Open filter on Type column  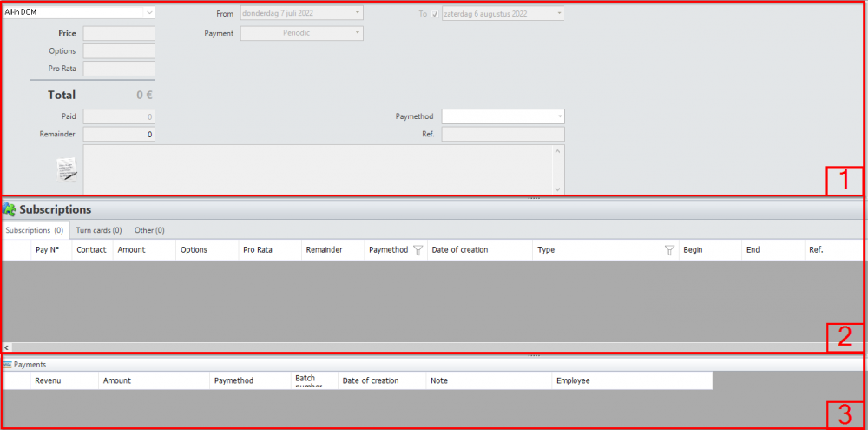(669, 250)
